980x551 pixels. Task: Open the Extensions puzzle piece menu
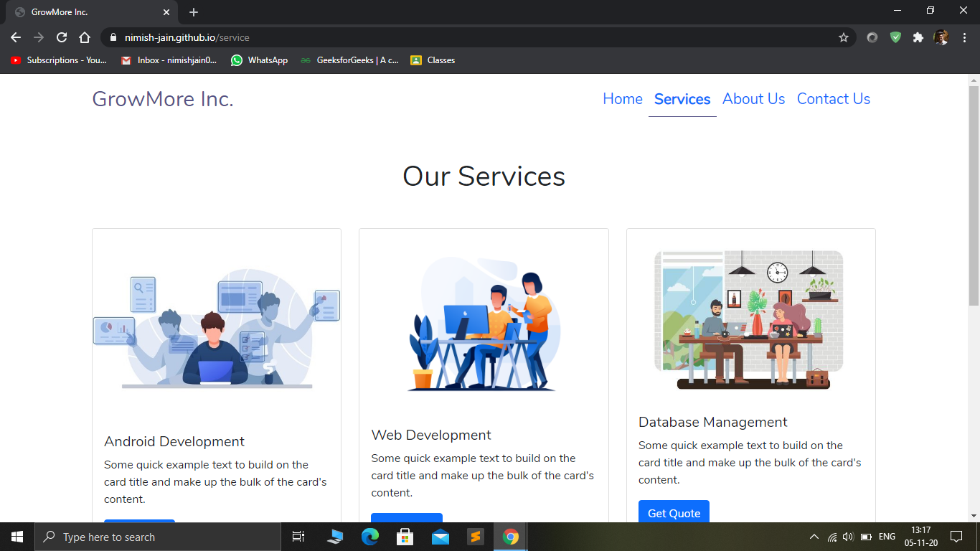click(918, 37)
